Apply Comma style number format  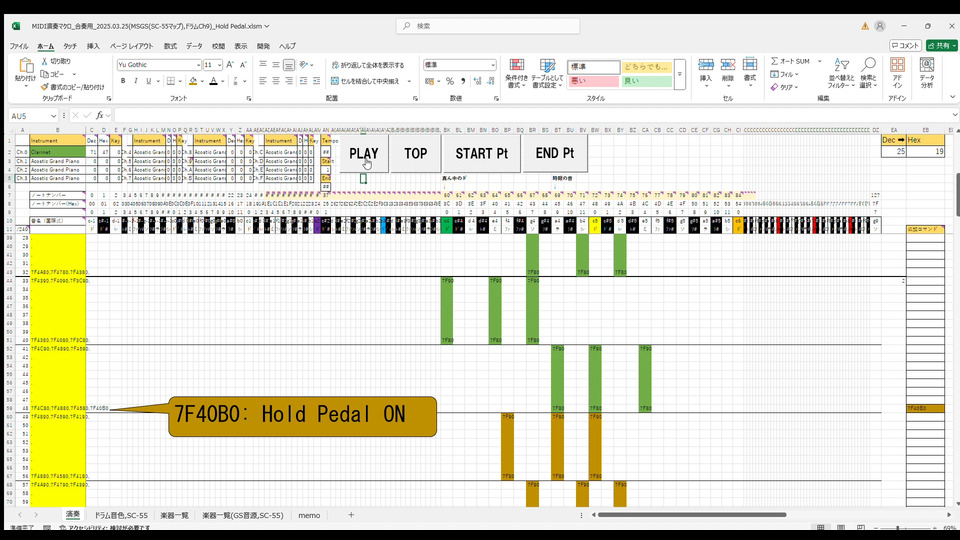coord(463,81)
